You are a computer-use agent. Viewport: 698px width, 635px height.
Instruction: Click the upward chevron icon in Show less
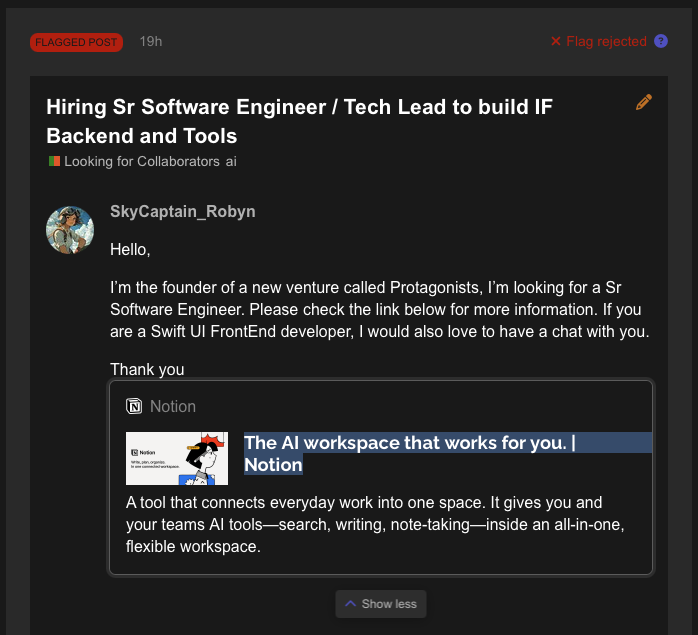(x=350, y=604)
